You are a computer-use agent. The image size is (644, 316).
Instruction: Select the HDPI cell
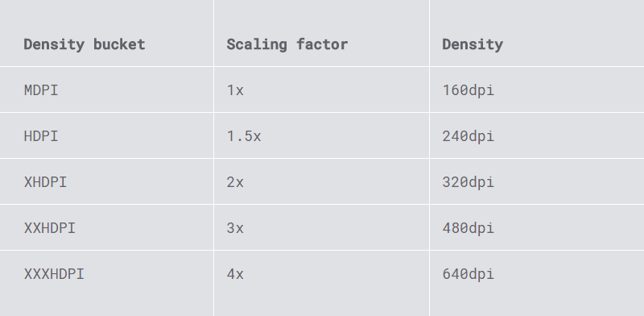pyautogui.click(x=41, y=136)
